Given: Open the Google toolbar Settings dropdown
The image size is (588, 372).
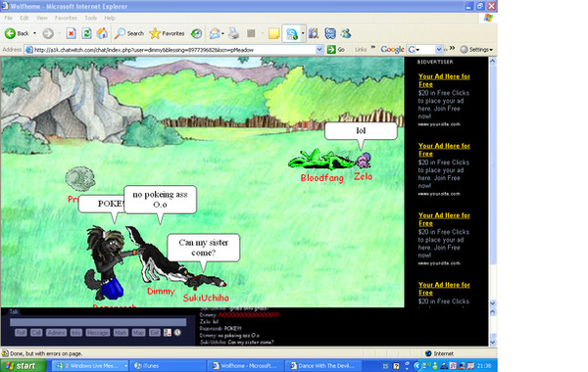Looking at the screenshot, I should tap(476, 50).
